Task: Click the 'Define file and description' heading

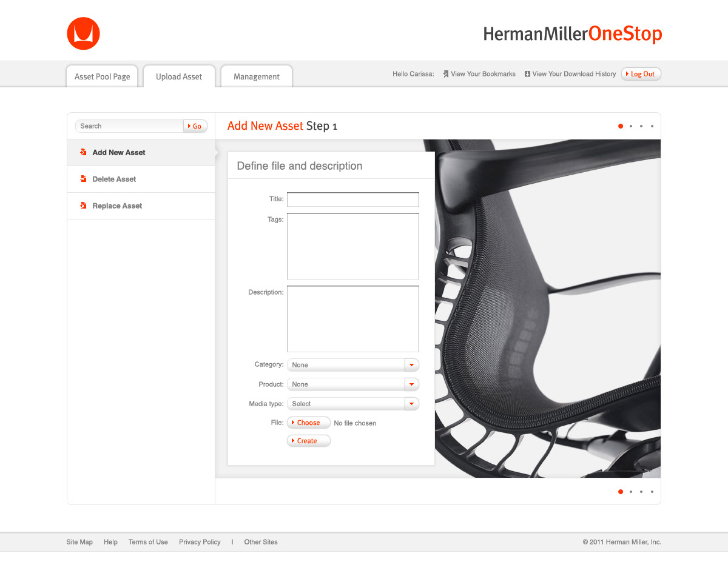Action: 300,166
